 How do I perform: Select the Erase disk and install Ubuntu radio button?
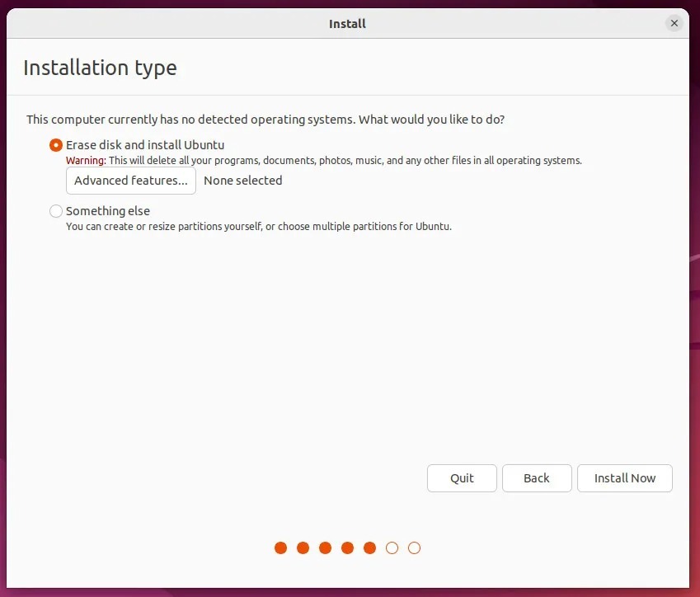pos(56,145)
